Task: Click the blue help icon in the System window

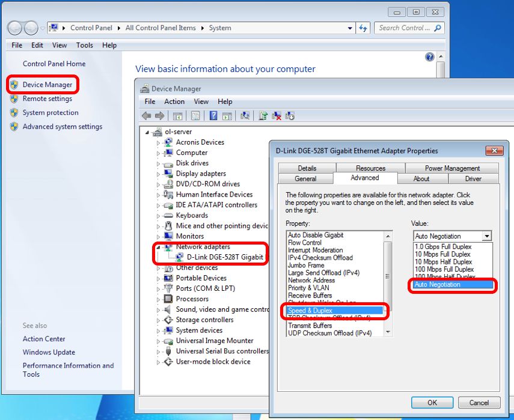Action: click(429, 57)
